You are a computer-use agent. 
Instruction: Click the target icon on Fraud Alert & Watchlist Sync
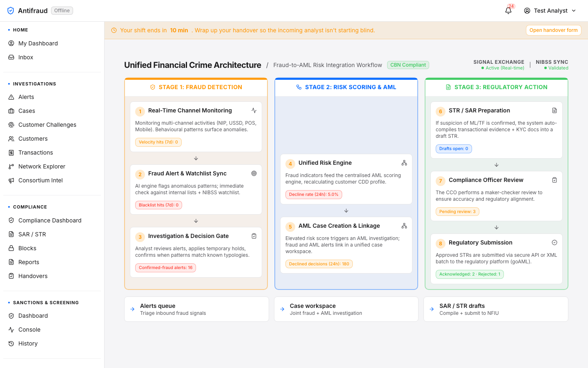tap(254, 173)
